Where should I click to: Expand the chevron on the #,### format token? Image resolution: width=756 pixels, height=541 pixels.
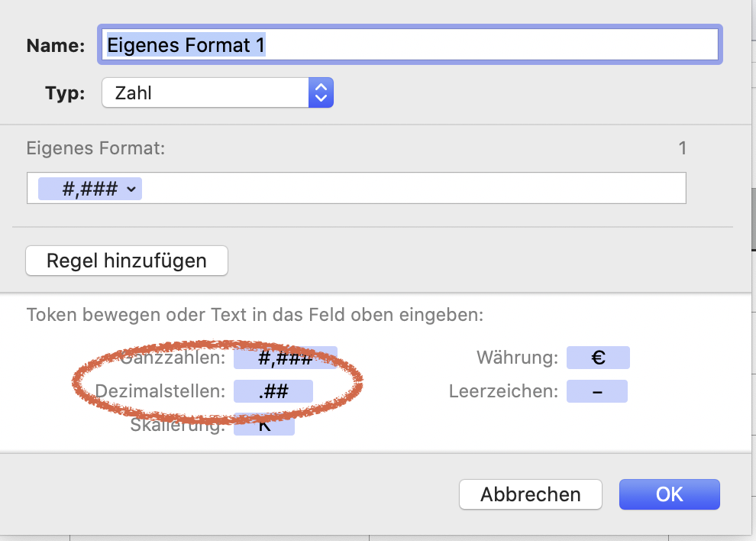pyautogui.click(x=133, y=190)
